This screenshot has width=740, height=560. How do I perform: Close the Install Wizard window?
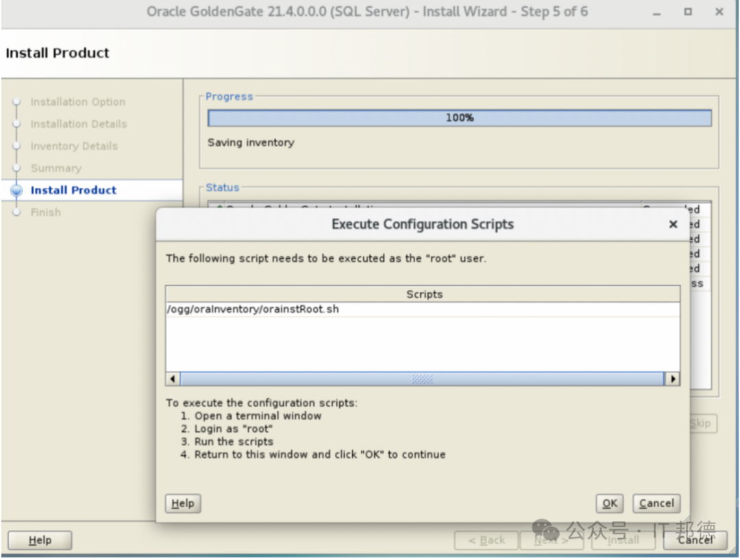pyautogui.click(x=719, y=12)
